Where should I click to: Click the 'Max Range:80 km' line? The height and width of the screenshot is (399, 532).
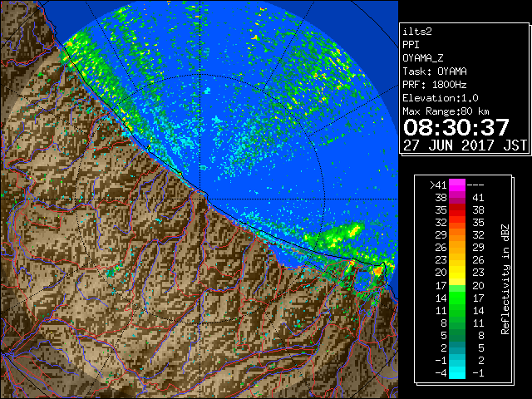tap(446, 111)
